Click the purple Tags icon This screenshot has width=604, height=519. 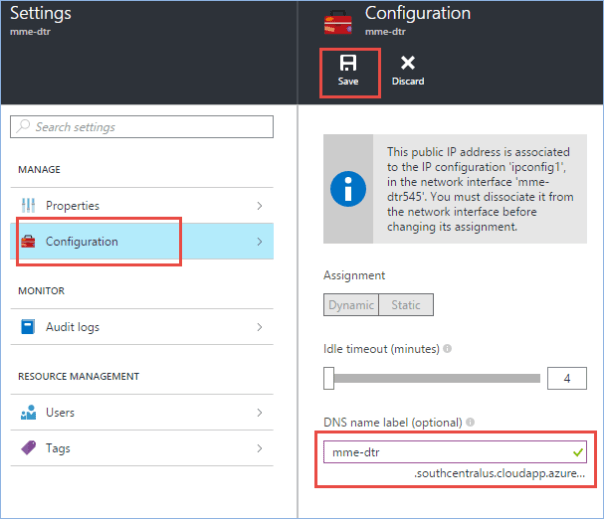(x=28, y=448)
